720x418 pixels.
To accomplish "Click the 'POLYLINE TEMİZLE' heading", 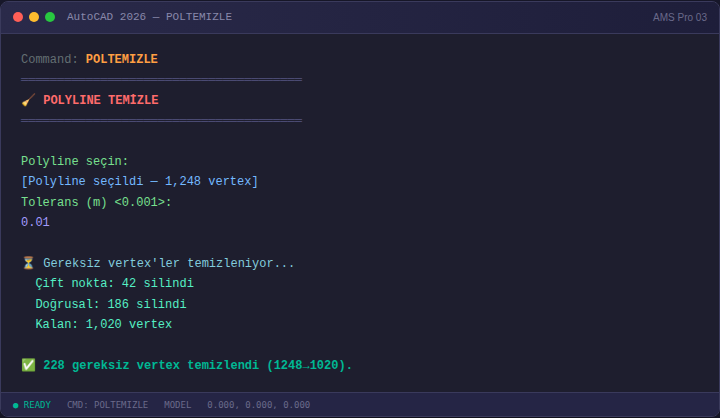I will click(101, 100).
